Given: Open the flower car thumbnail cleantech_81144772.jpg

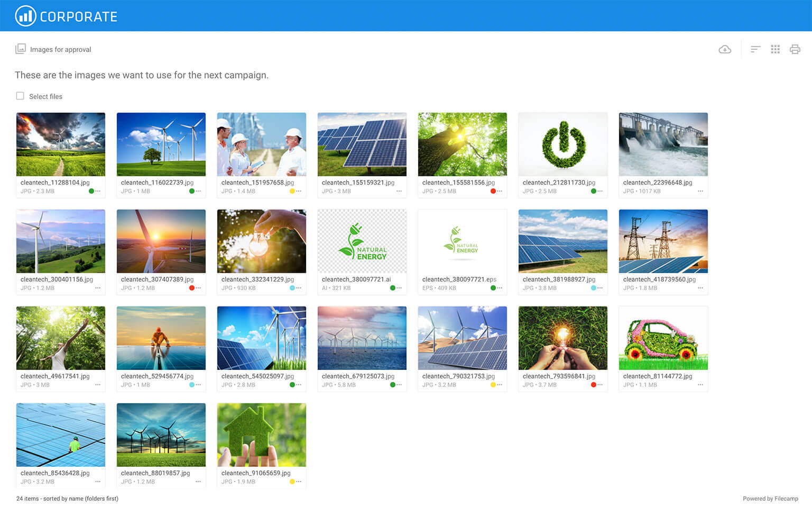Looking at the screenshot, I should pos(663,338).
